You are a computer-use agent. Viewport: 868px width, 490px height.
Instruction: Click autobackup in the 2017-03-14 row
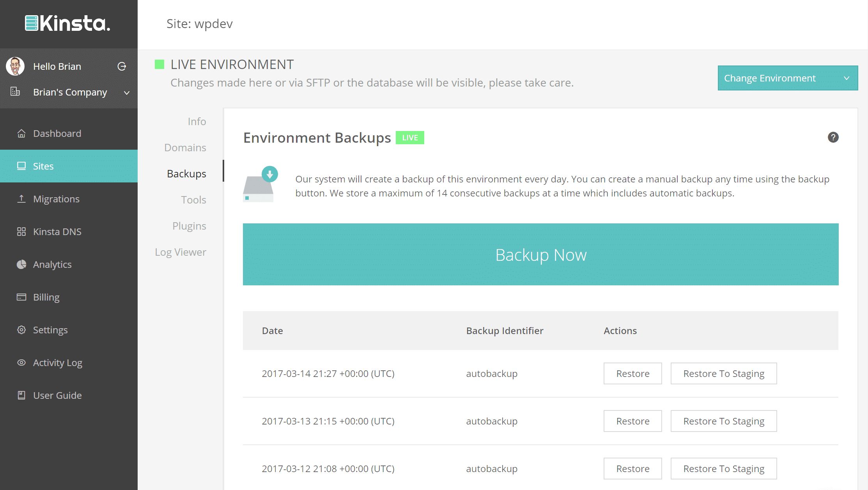coord(492,373)
